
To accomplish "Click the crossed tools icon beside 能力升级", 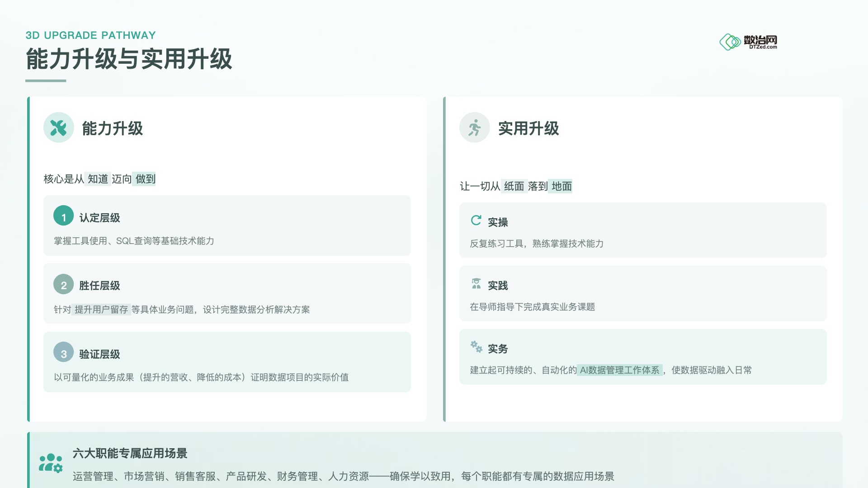I will click(58, 128).
